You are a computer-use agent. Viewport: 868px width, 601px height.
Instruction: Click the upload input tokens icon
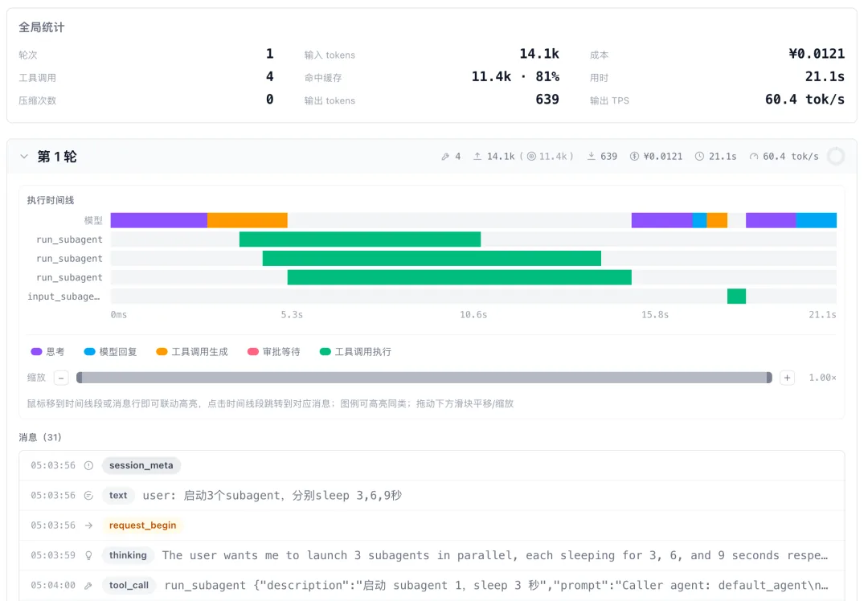[x=477, y=157]
